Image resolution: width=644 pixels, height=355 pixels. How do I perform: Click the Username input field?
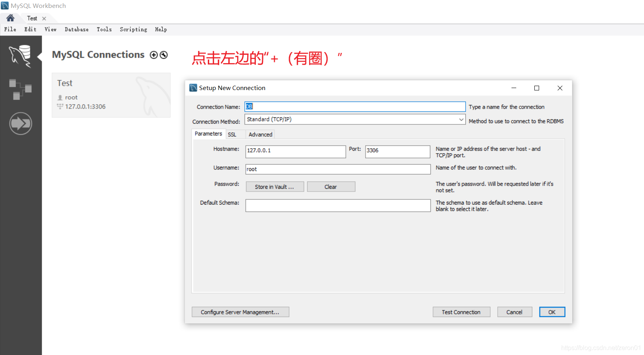click(338, 169)
